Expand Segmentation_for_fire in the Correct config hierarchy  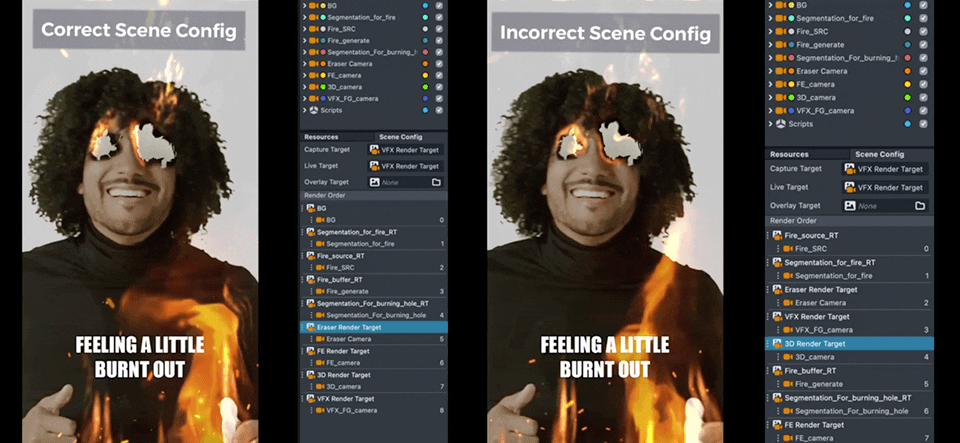tap(302, 17)
